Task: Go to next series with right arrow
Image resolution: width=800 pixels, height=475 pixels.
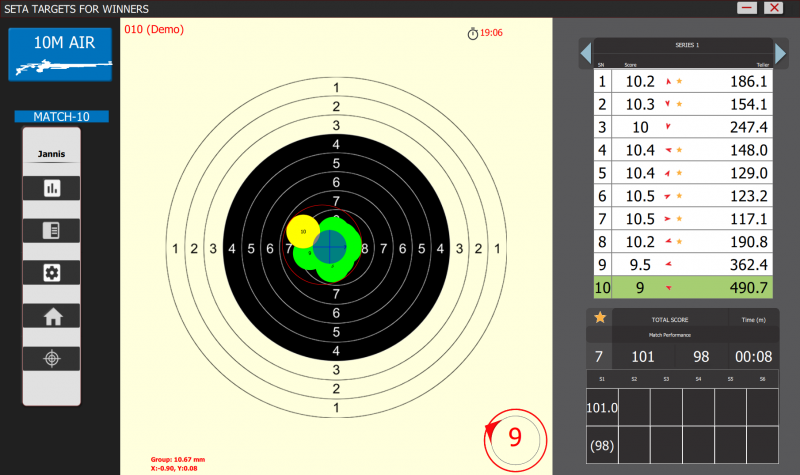Action: 781,52
